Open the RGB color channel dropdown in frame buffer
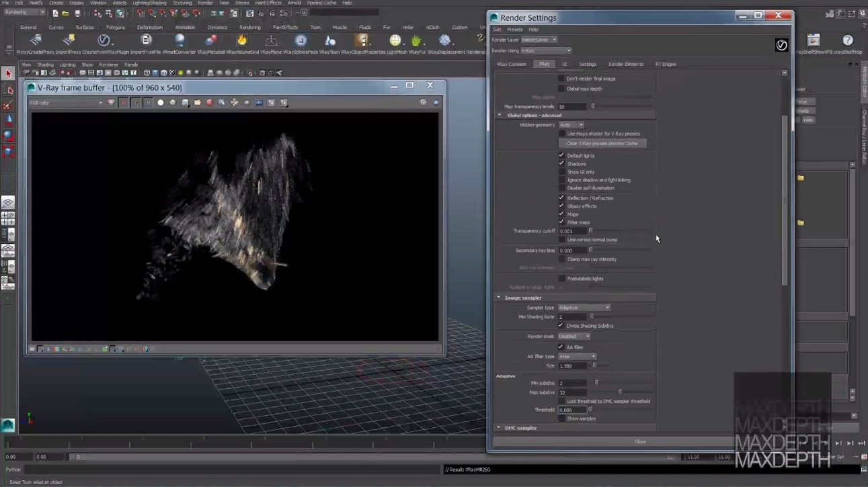This screenshot has width=868, height=487. (66, 103)
